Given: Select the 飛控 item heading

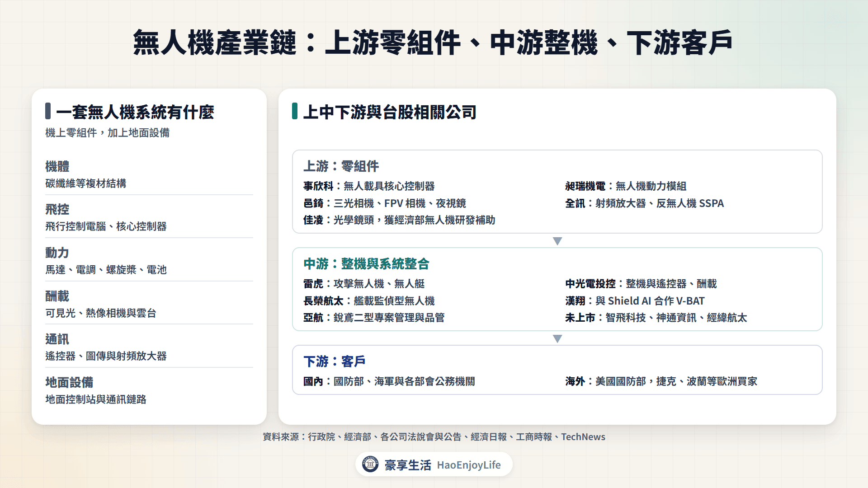Looking at the screenshot, I should [57, 209].
